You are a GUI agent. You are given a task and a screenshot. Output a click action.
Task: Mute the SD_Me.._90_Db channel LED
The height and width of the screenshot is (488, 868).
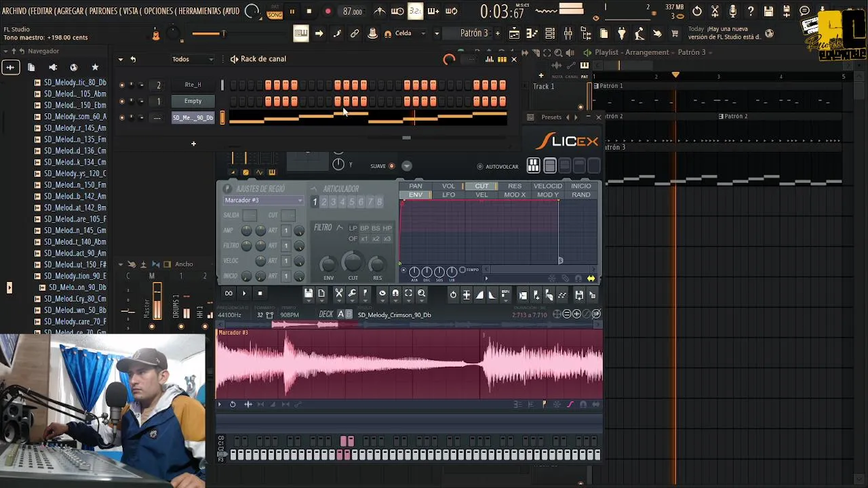click(x=121, y=117)
